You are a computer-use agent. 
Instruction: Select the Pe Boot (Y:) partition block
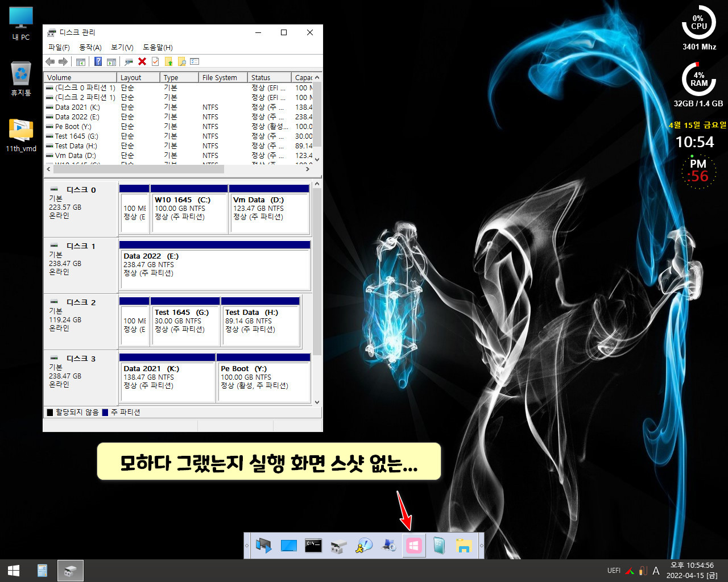point(263,377)
